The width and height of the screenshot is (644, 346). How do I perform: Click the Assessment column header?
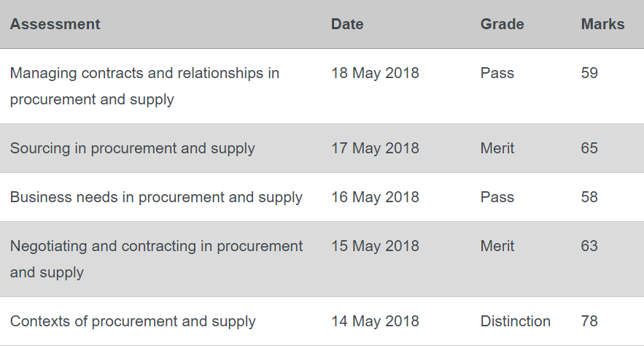click(55, 24)
